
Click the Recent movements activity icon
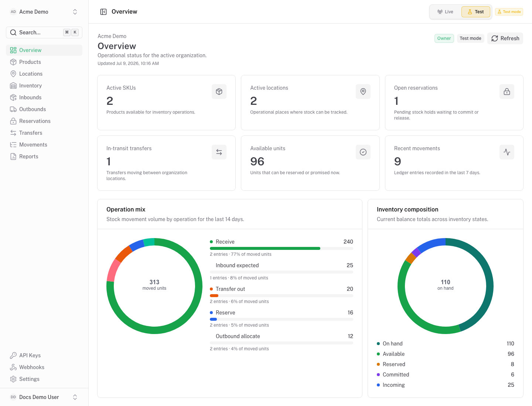(x=507, y=152)
